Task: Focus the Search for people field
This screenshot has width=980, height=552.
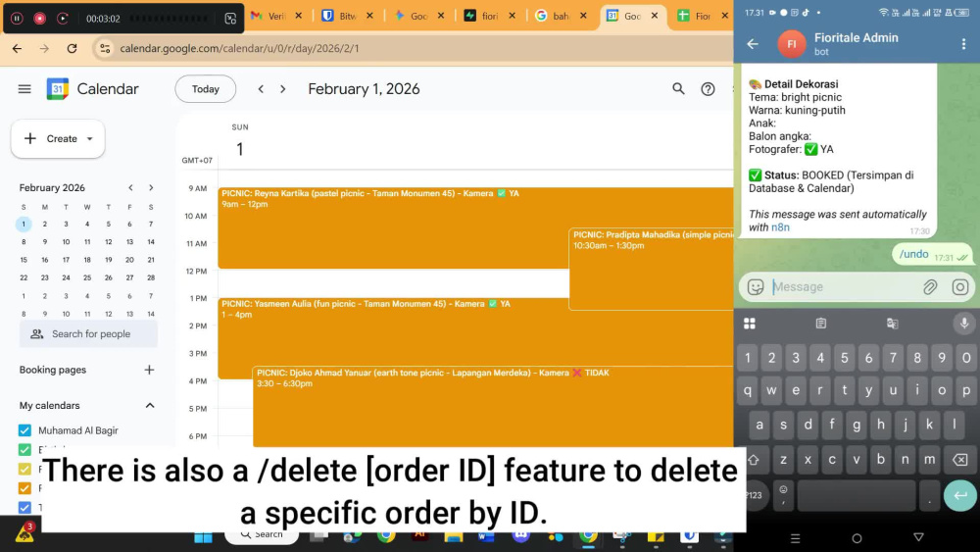Action: point(88,333)
